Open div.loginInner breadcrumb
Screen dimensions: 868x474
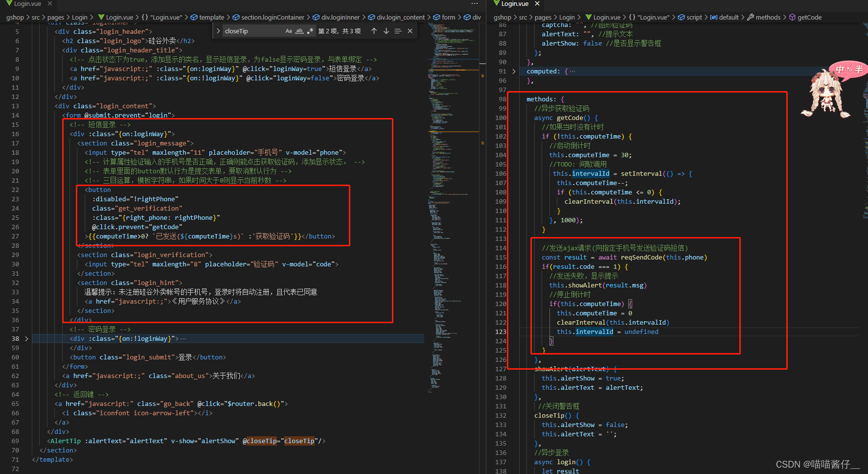(x=336, y=17)
